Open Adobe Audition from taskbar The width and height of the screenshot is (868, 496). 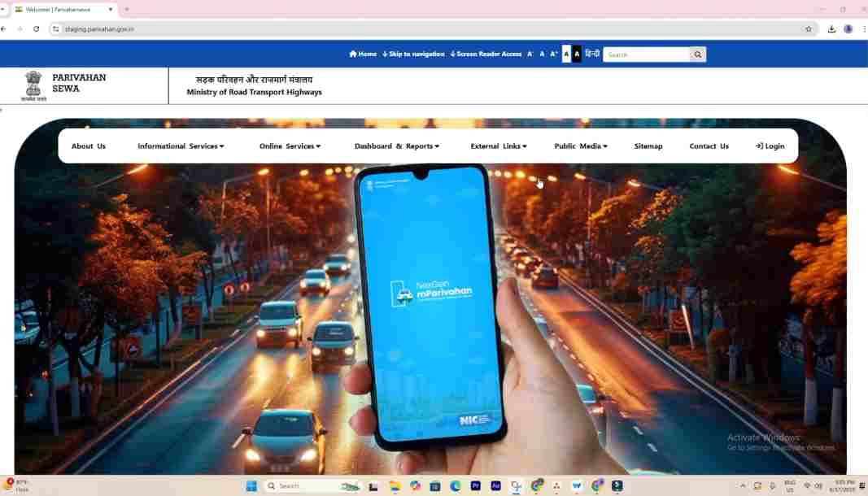(495, 486)
